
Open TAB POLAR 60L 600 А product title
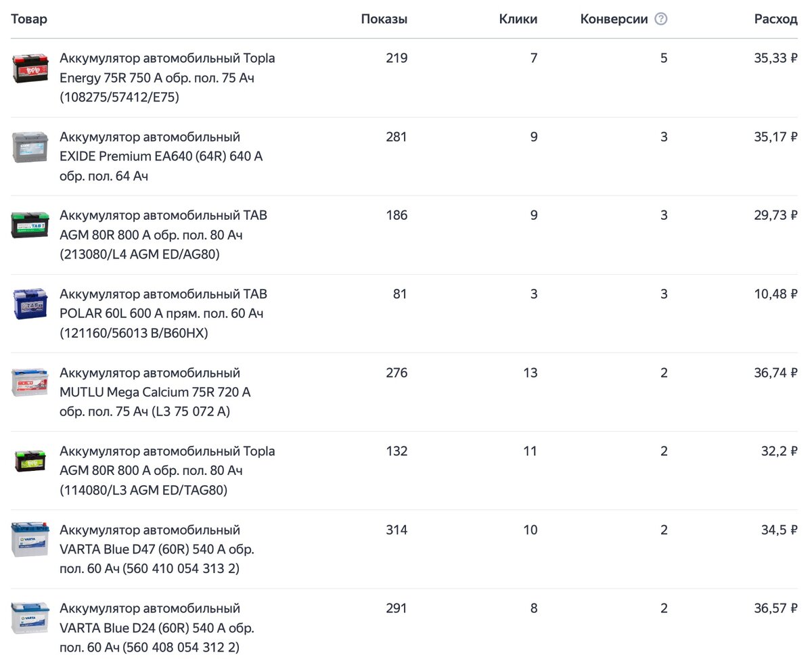pyautogui.click(x=163, y=313)
